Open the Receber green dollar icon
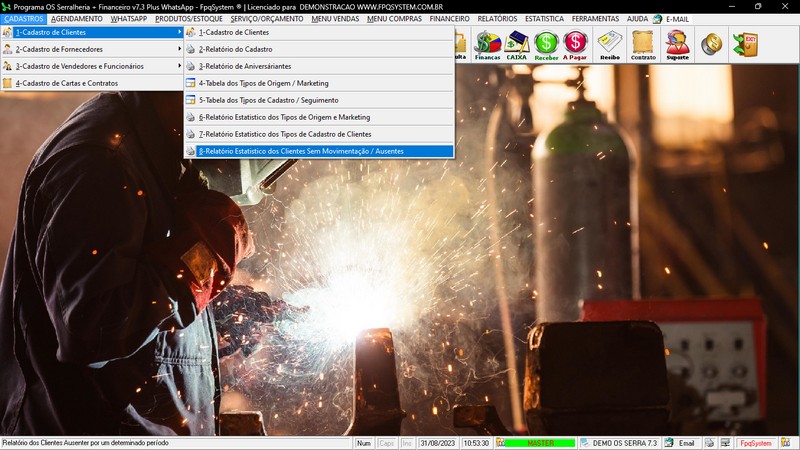Screen dimensions: 800x450 [546, 45]
